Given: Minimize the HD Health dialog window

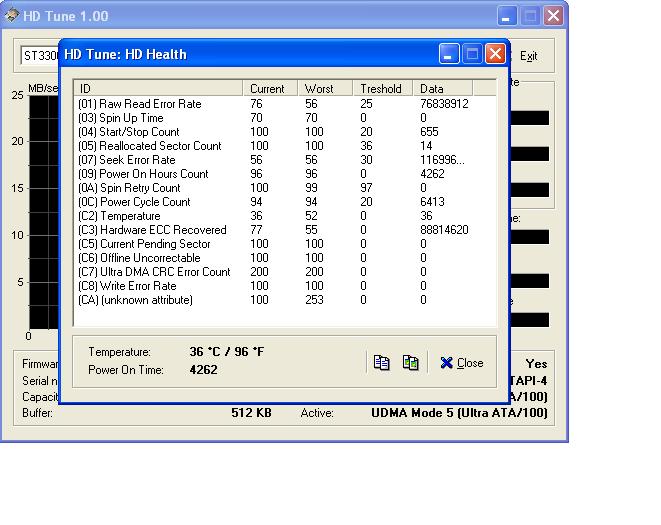Looking at the screenshot, I should pos(449,54).
